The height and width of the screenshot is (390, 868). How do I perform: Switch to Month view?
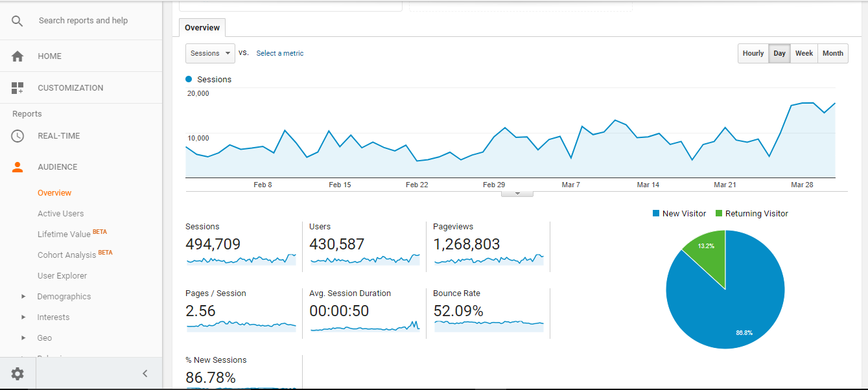point(832,53)
